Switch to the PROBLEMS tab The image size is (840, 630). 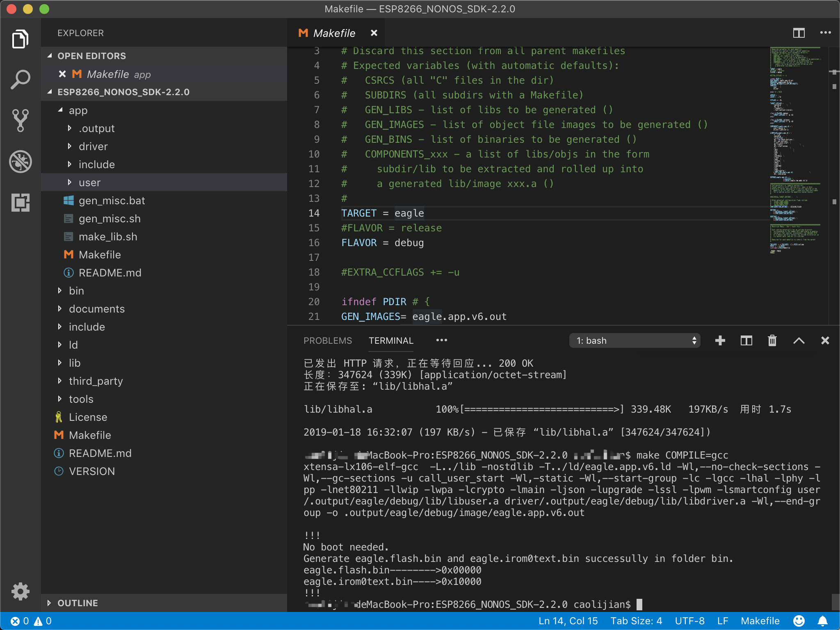tap(327, 340)
